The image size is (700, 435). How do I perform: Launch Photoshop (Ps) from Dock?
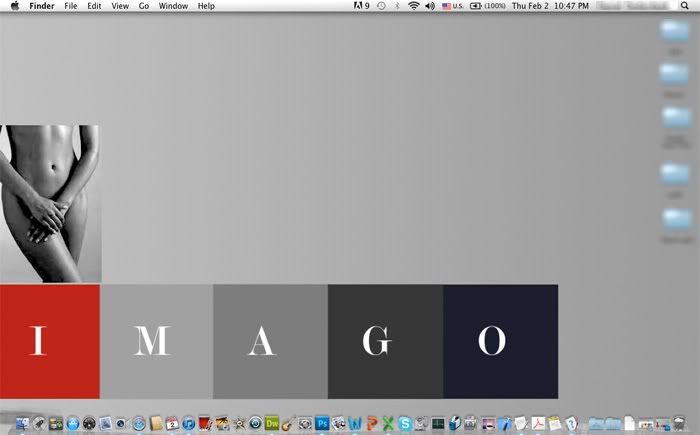[322, 423]
